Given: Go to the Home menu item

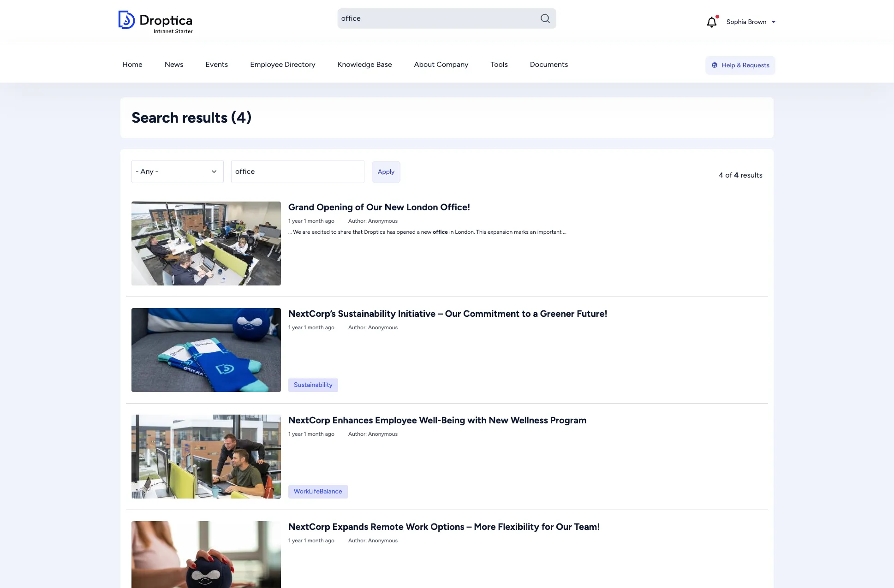Looking at the screenshot, I should point(132,65).
